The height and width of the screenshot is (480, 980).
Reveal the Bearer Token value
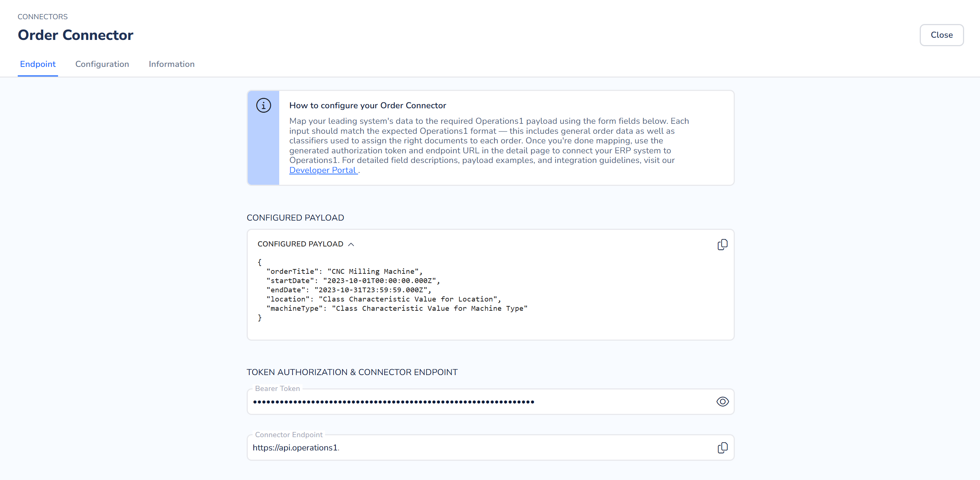click(x=722, y=401)
